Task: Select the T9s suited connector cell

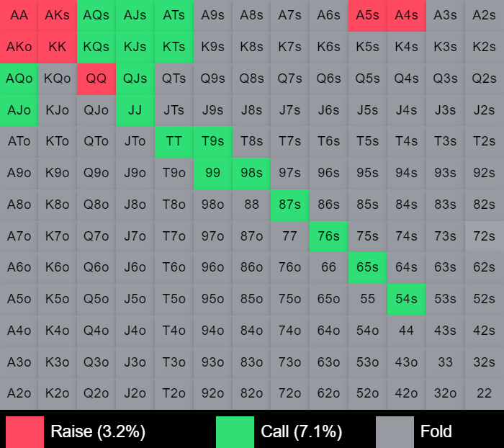Action: coord(213,141)
